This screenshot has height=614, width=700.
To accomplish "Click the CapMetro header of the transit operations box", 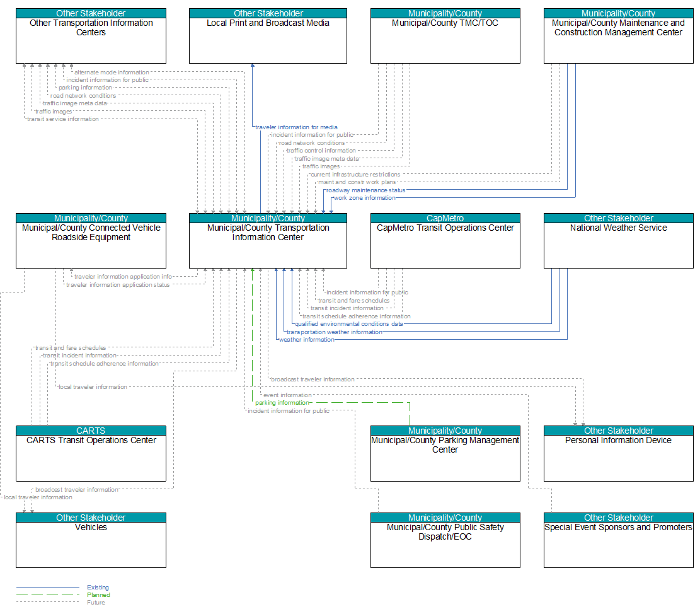I will tap(445, 218).
